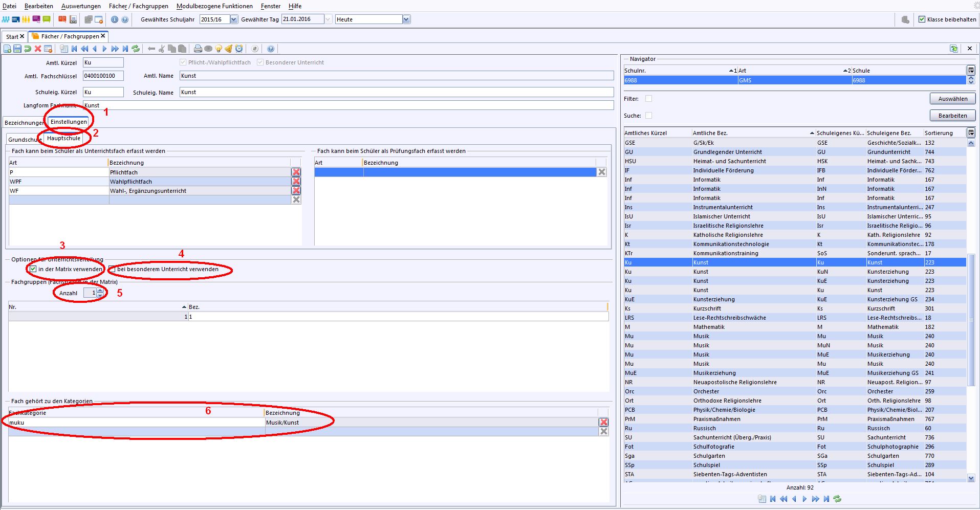Close the Fächer / Fachgruppen tab
This screenshot has width=980, height=510.
click(103, 36)
